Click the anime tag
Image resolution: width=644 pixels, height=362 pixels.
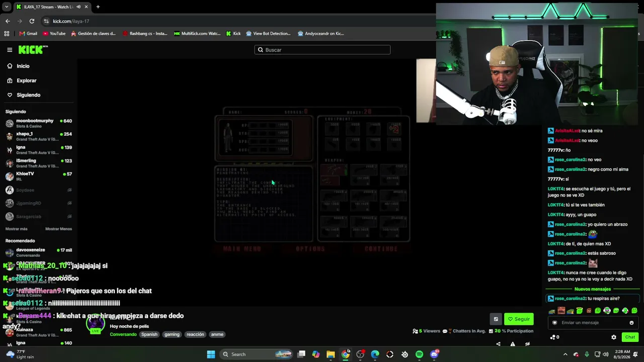(x=217, y=334)
